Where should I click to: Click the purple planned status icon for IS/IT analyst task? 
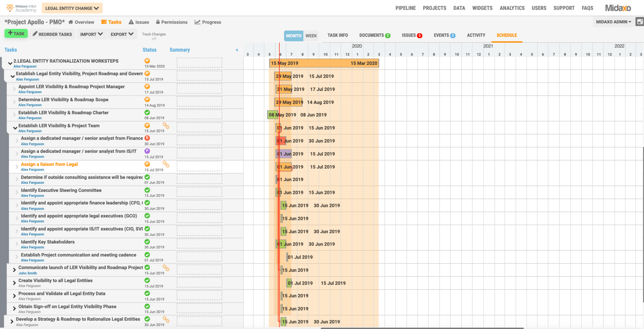pos(147,151)
